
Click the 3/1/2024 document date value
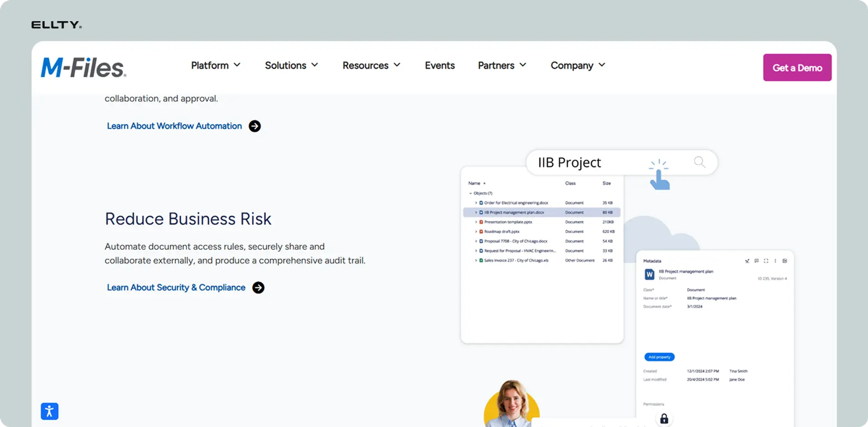pyautogui.click(x=695, y=307)
